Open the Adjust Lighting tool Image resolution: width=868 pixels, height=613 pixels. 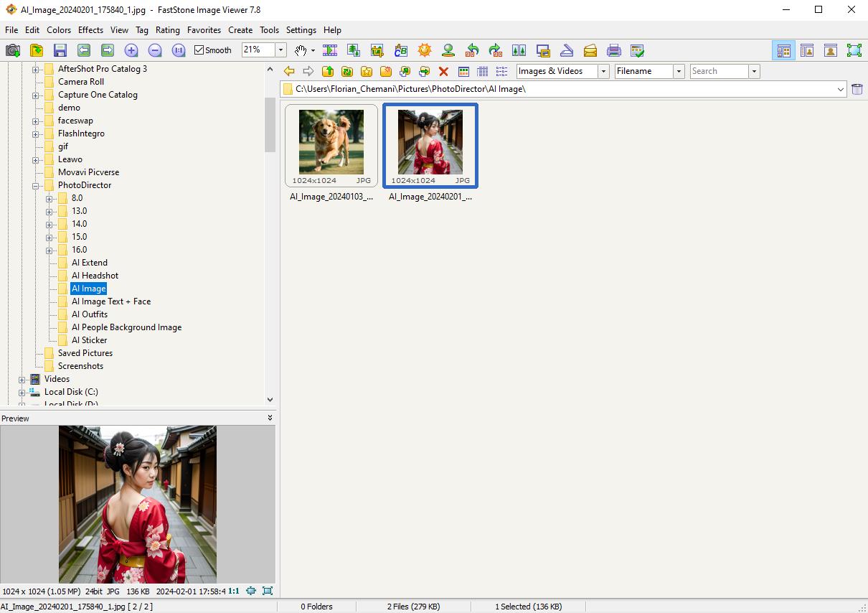point(424,50)
